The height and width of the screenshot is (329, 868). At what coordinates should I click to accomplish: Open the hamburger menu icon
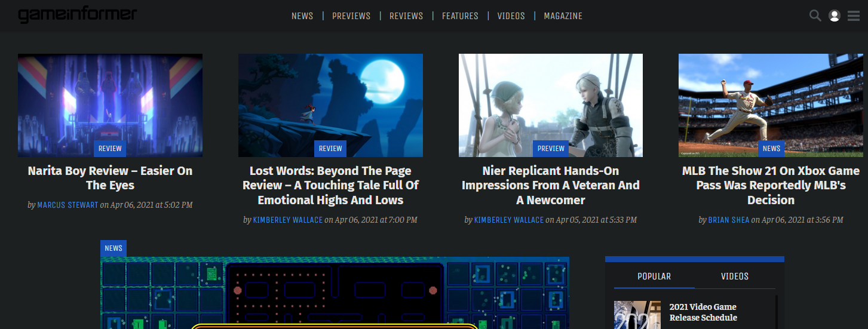[x=853, y=16]
